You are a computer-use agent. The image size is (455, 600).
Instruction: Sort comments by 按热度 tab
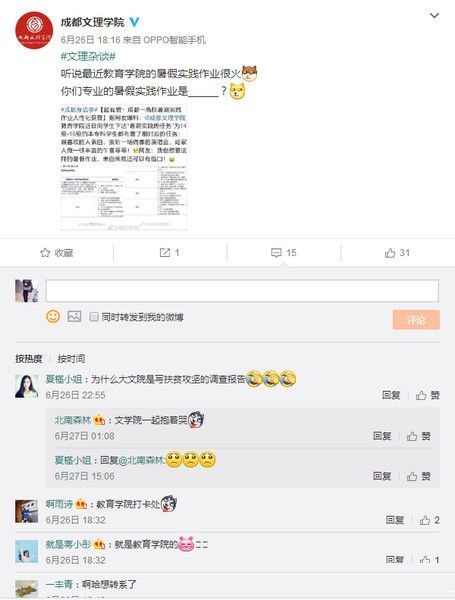[x=29, y=359]
